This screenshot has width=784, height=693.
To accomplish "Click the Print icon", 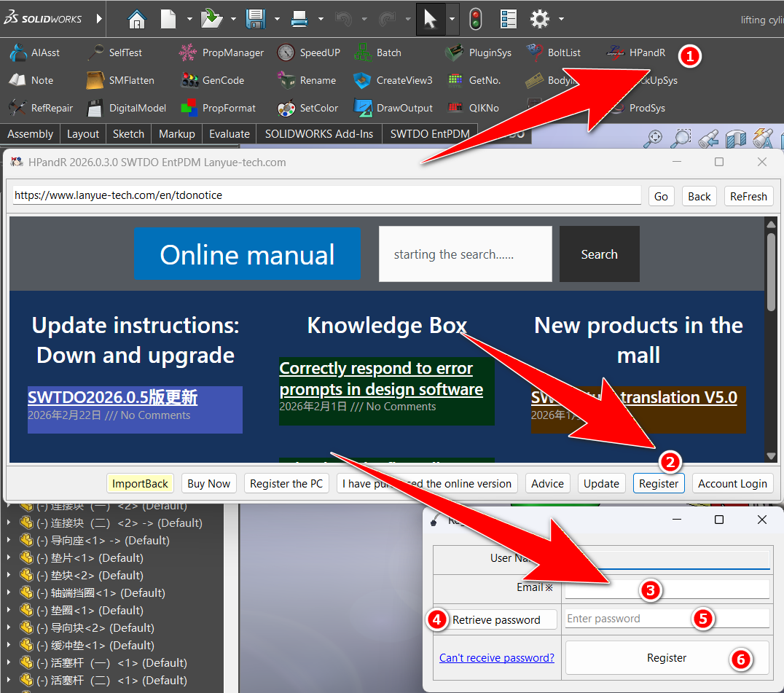I will pyautogui.click(x=299, y=19).
